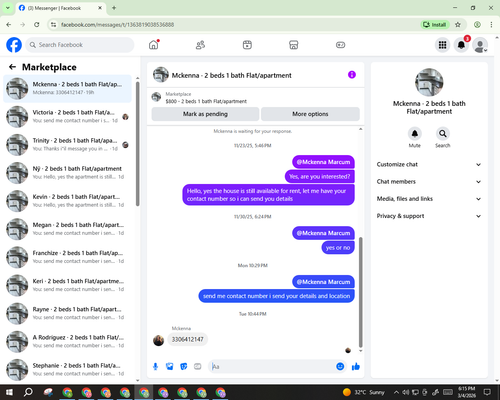Open the Megan conversation
Viewport: 500px width, 400px height.
(x=68, y=229)
